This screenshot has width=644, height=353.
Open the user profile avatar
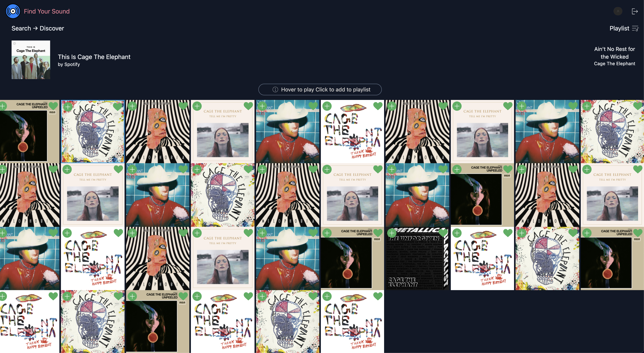coord(618,11)
